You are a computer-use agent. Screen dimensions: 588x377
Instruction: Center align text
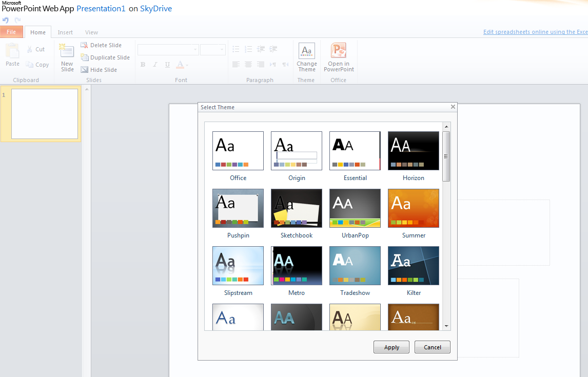(248, 65)
